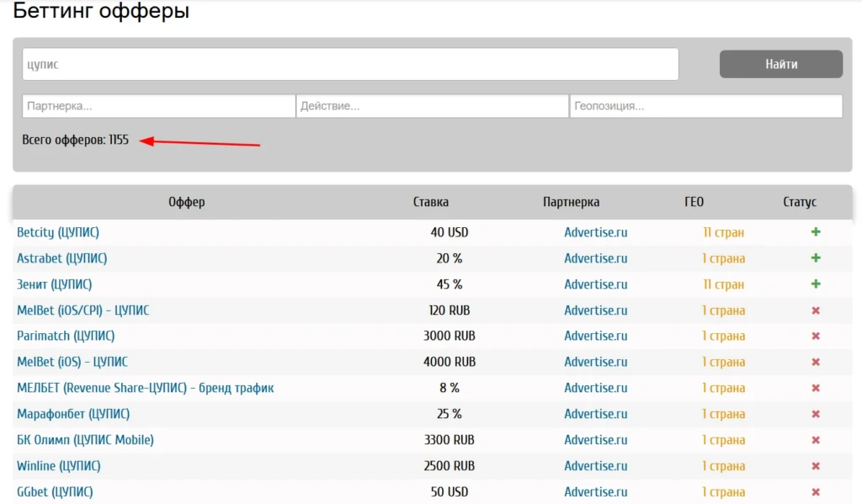862x504 pixels.
Task: Open the Winline (ЦУПИС) offer link
Action: 58,466
